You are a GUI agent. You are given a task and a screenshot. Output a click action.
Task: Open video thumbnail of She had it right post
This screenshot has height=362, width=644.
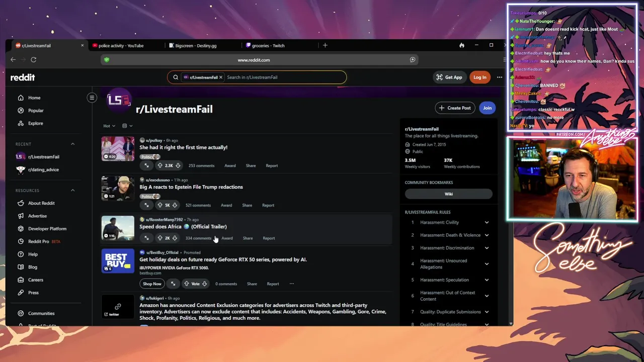pyautogui.click(x=118, y=149)
